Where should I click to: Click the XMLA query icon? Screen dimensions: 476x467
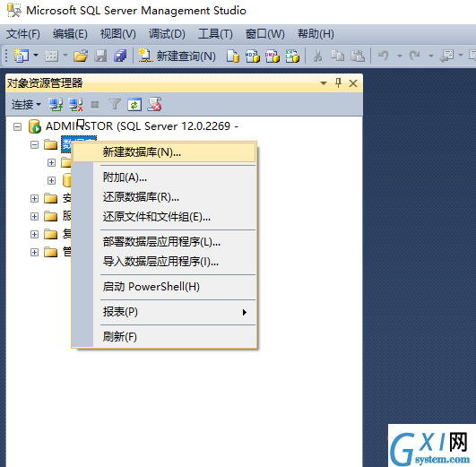(292, 56)
